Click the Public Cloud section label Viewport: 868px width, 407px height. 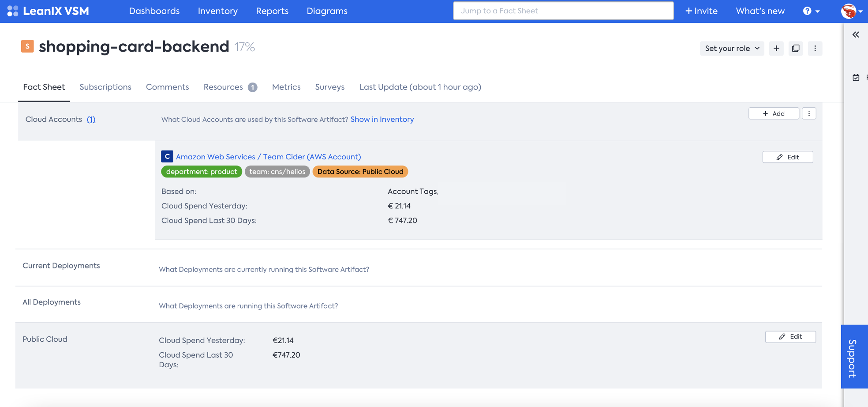[45, 339]
